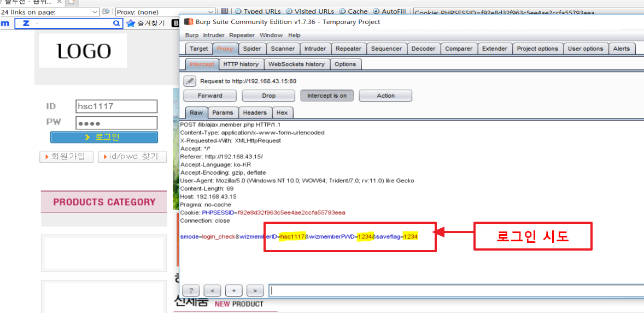The height and width of the screenshot is (321, 644).
Task: Open the Repeater menu in menu bar
Action: coord(242,35)
